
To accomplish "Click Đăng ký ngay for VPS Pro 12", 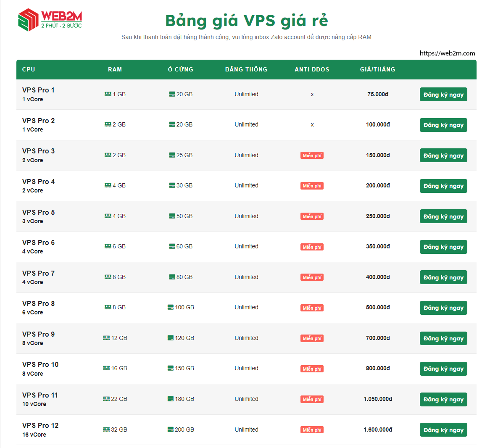I will [443, 430].
